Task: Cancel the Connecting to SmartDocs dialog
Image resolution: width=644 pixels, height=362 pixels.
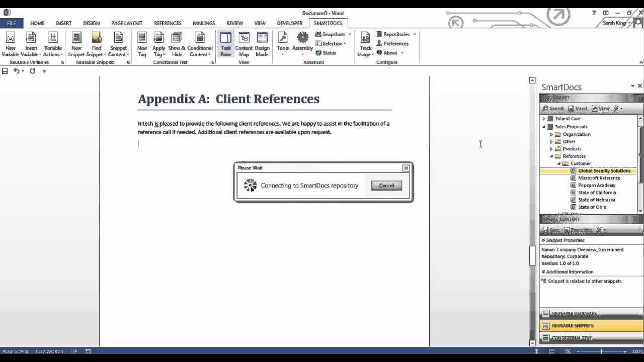Action: (x=386, y=186)
